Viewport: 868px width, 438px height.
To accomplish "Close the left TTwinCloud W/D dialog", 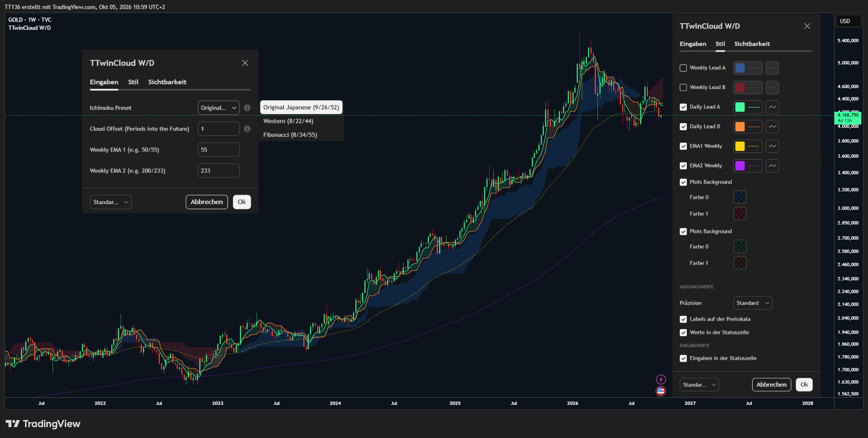I will click(245, 63).
